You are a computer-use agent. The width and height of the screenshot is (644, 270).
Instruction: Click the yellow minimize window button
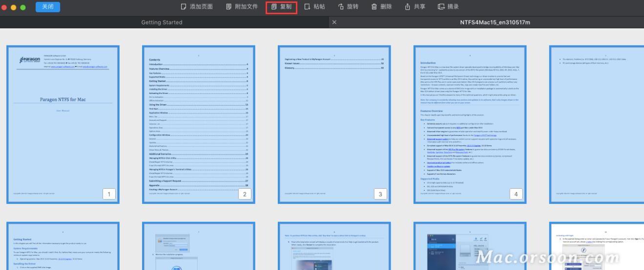tap(14, 7)
